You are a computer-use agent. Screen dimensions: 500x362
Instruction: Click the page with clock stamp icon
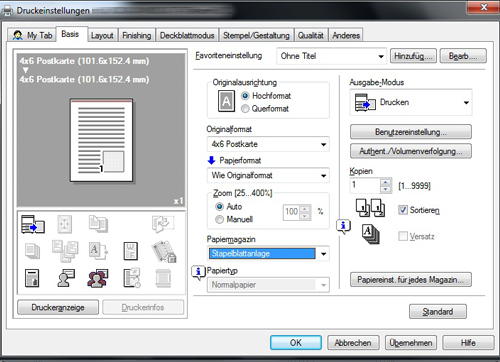pyautogui.click(x=132, y=278)
